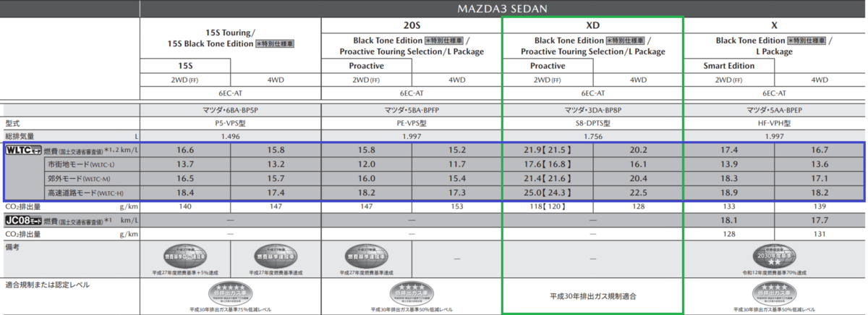The image size is (868, 315).
Task: Click 平成30年排出ガス規制適合 cell in the XD column
Action: [x=592, y=296]
